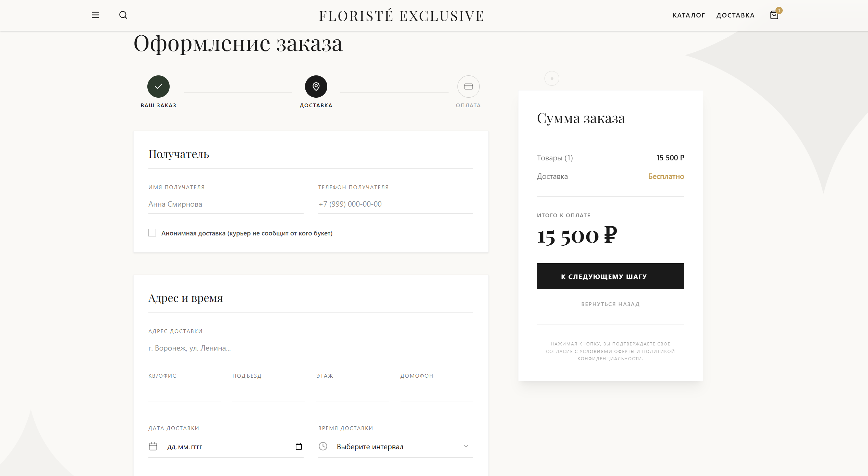Image resolution: width=868 pixels, height=476 pixels.
Task: Focus the 'Телефон получателя' phone field
Action: tap(395, 204)
